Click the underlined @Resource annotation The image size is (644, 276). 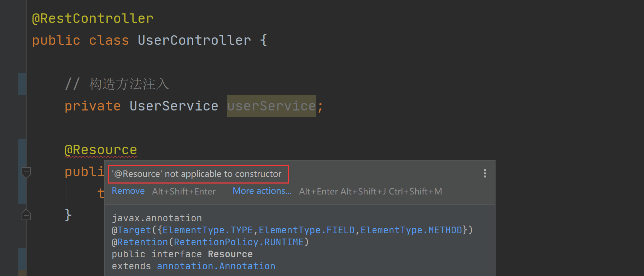coord(101,150)
